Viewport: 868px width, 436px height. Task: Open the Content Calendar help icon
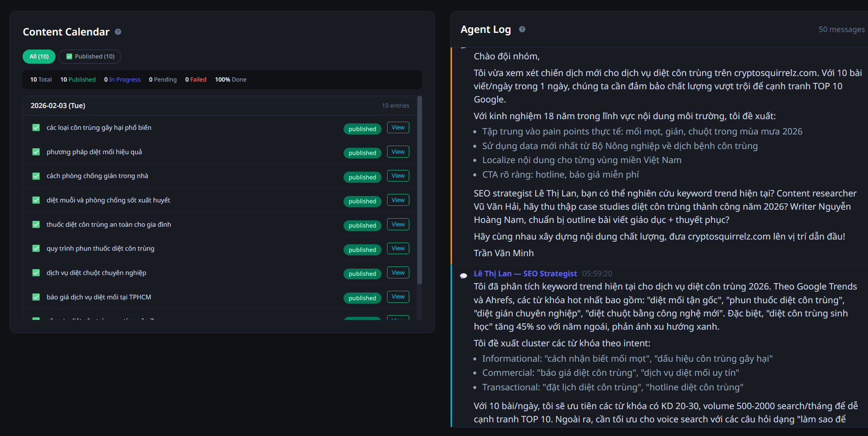coord(118,32)
